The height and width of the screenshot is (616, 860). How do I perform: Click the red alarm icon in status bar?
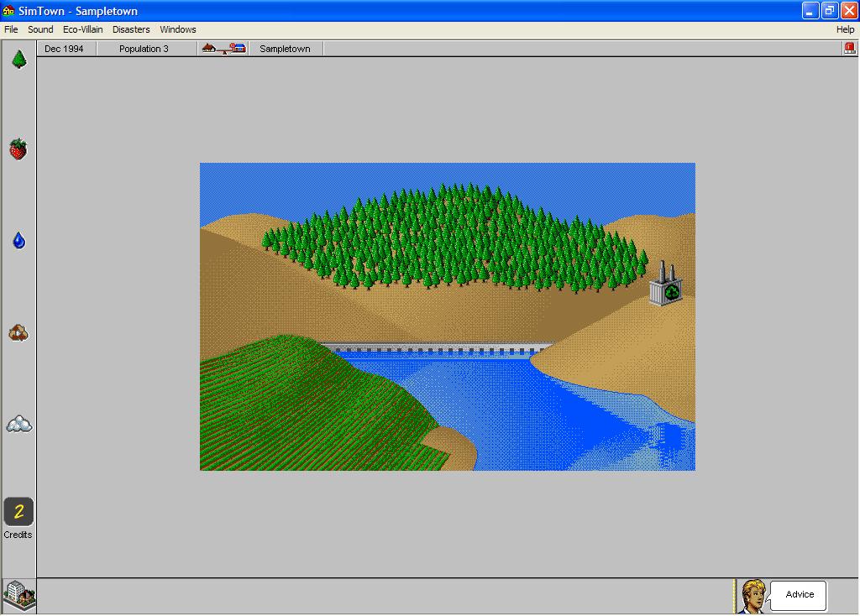pyautogui.click(x=850, y=48)
